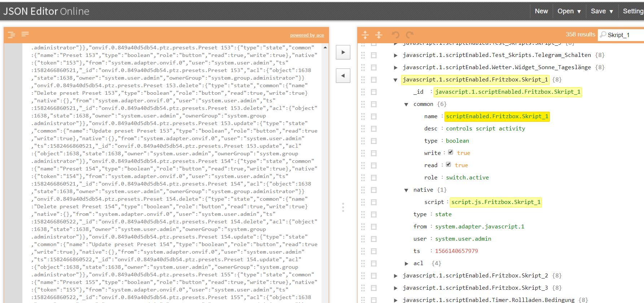The height and width of the screenshot is (303, 644).
Task: Edit the type value boolean
Action: pyautogui.click(x=457, y=141)
